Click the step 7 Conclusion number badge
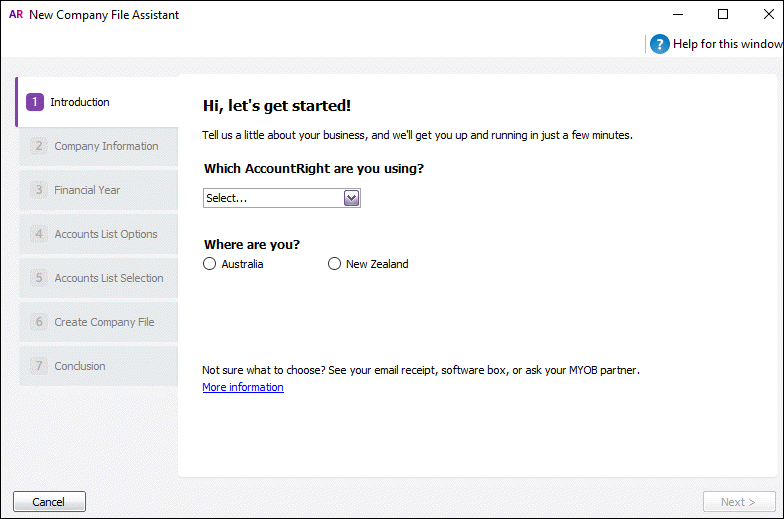784x519 pixels. point(39,366)
